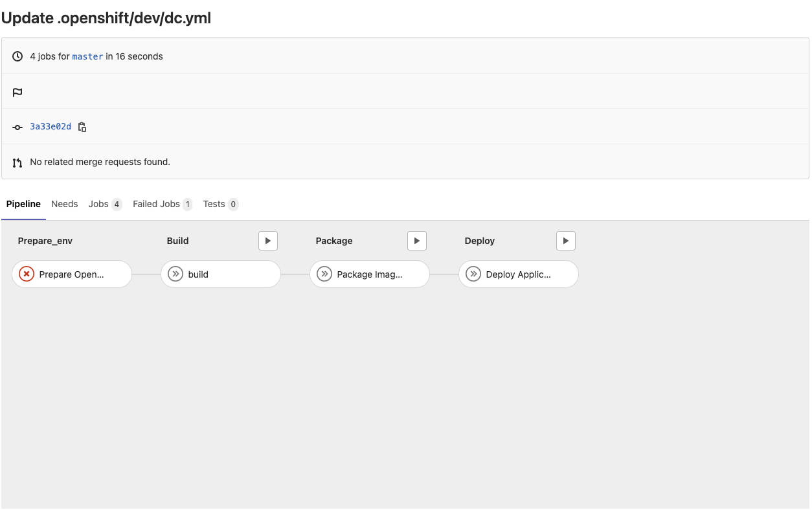The width and height of the screenshot is (812, 510).
Task: Play all manual jobs in Build stage
Action: tap(268, 241)
